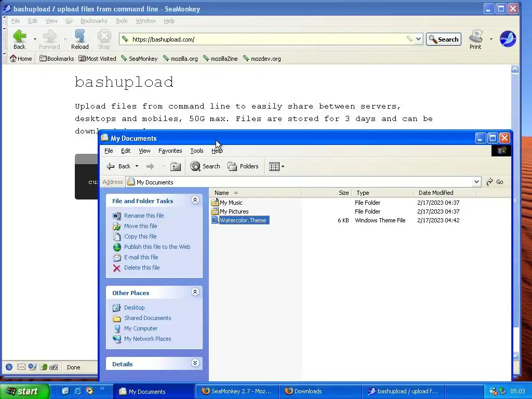Click Copy this file

[140, 236]
